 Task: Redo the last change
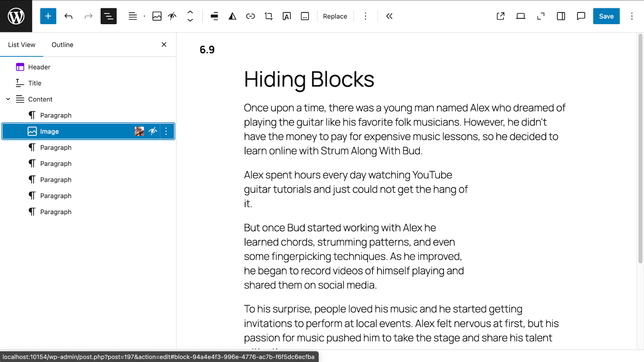click(88, 16)
